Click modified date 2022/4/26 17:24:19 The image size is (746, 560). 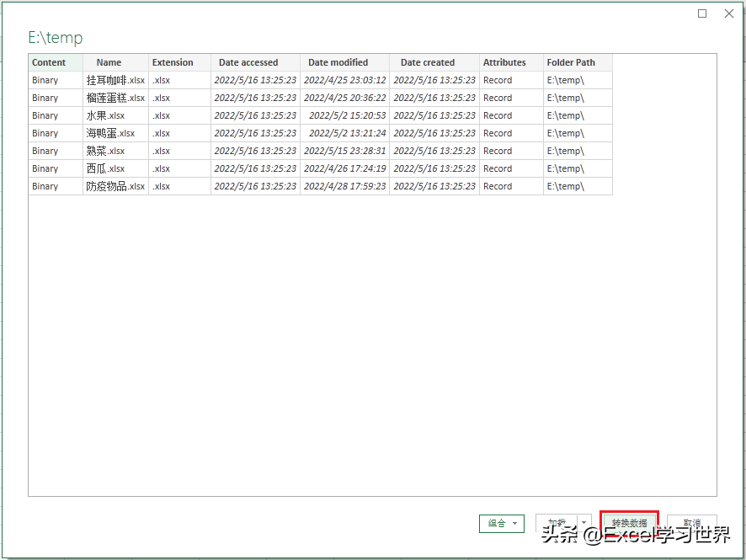345,168
